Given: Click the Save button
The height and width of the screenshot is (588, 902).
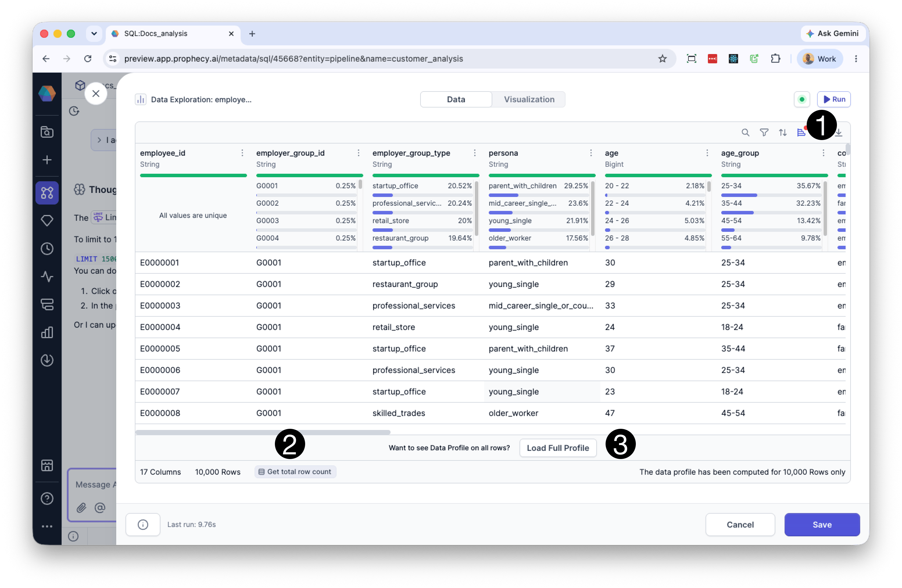Looking at the screenshot, I should click(x=822, y=524).
